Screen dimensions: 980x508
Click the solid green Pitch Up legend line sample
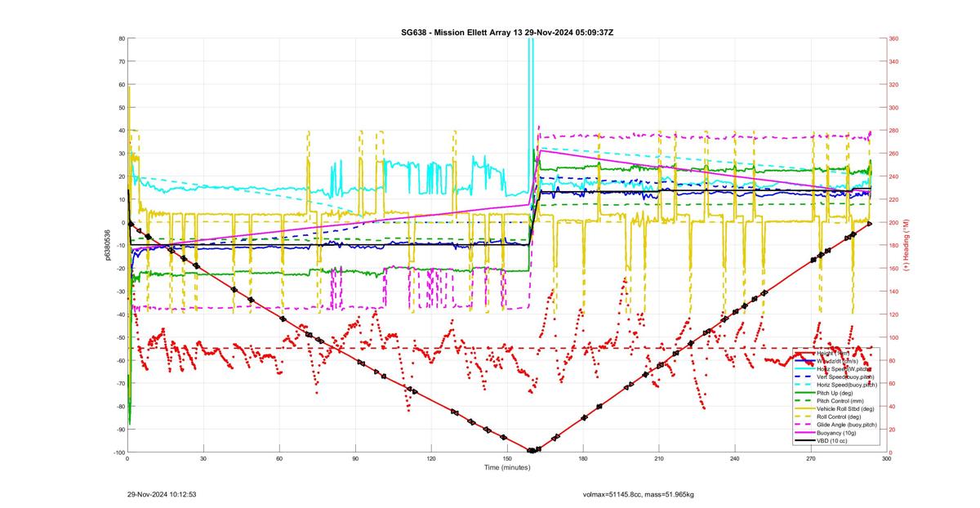(x=805, y=393)
